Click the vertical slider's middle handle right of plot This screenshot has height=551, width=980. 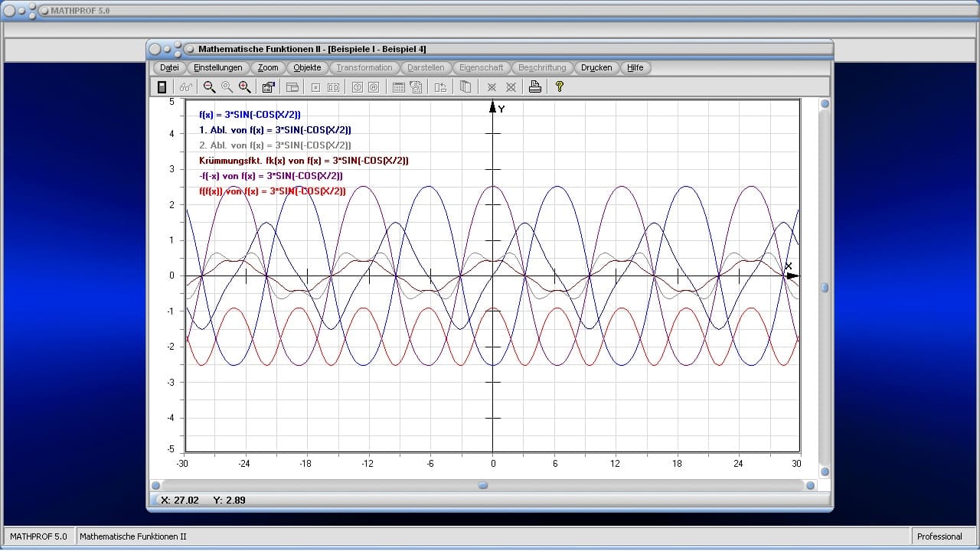(825, 288)
